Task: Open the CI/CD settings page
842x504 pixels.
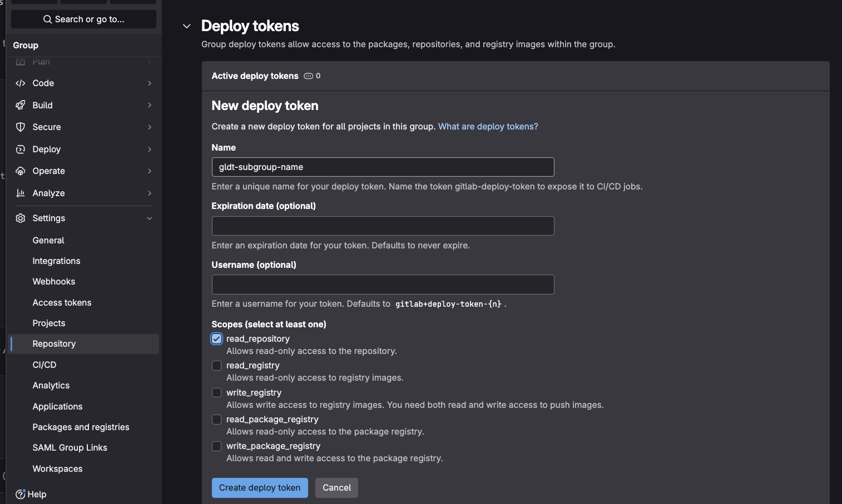Action: 44,365
